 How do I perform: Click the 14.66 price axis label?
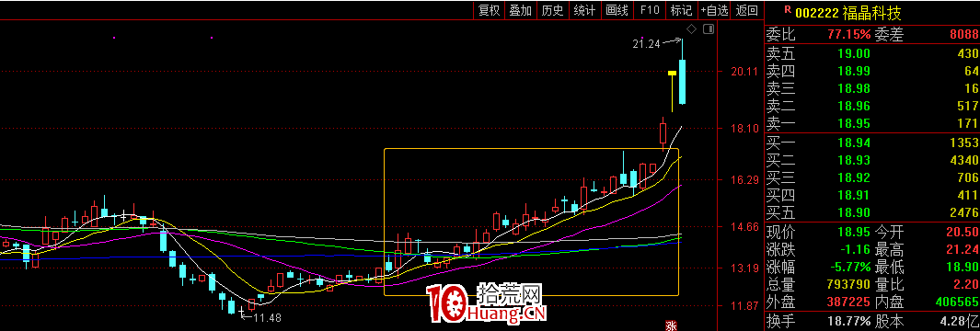pyautogui.click(x=745, y=227)
